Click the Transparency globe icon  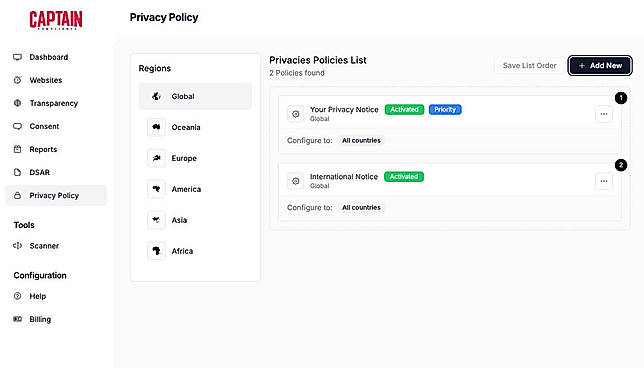click(17, 103)
